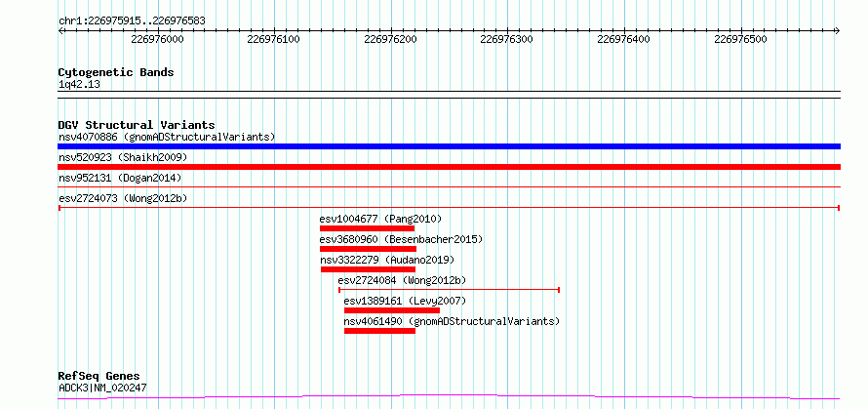Click thin red esv2724084 span line
The image size is (868, 409).
point(449,289)
